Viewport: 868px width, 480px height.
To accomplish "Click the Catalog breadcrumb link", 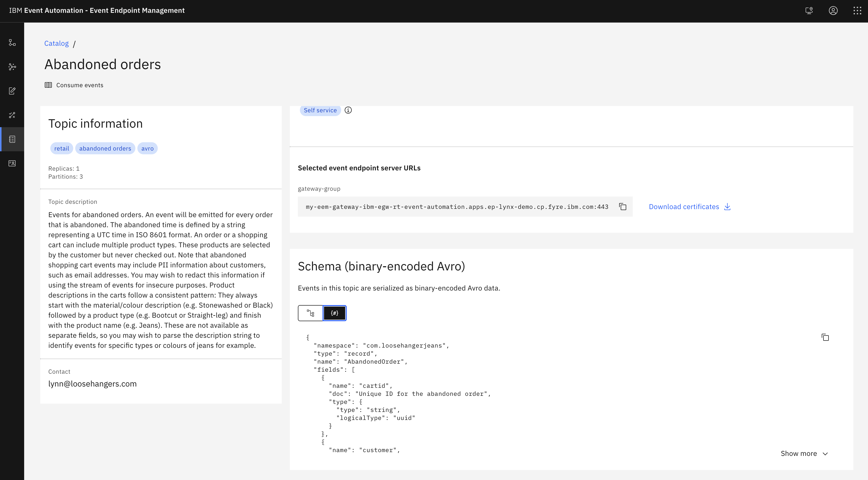I will click(56, 43).
